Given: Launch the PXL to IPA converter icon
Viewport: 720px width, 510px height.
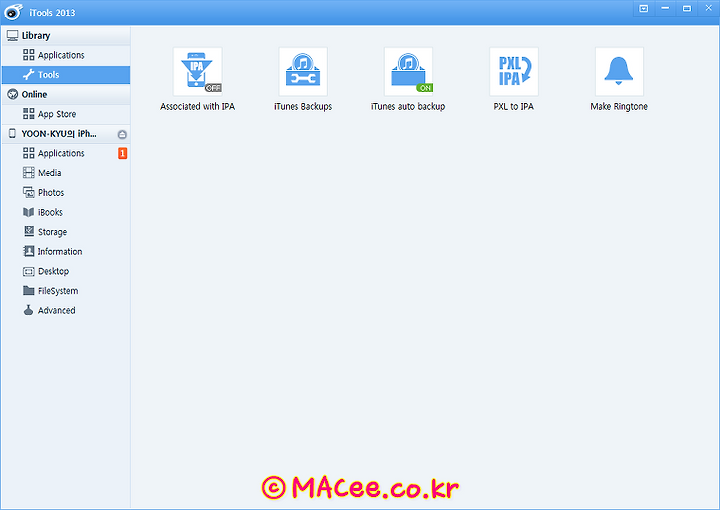Looking at the screenshot, I should click(514, 71).
